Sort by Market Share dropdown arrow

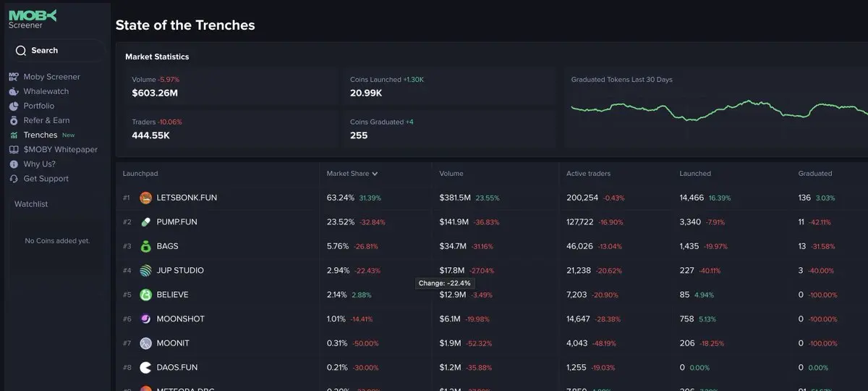pyautogui.click(x=375, y=174)
